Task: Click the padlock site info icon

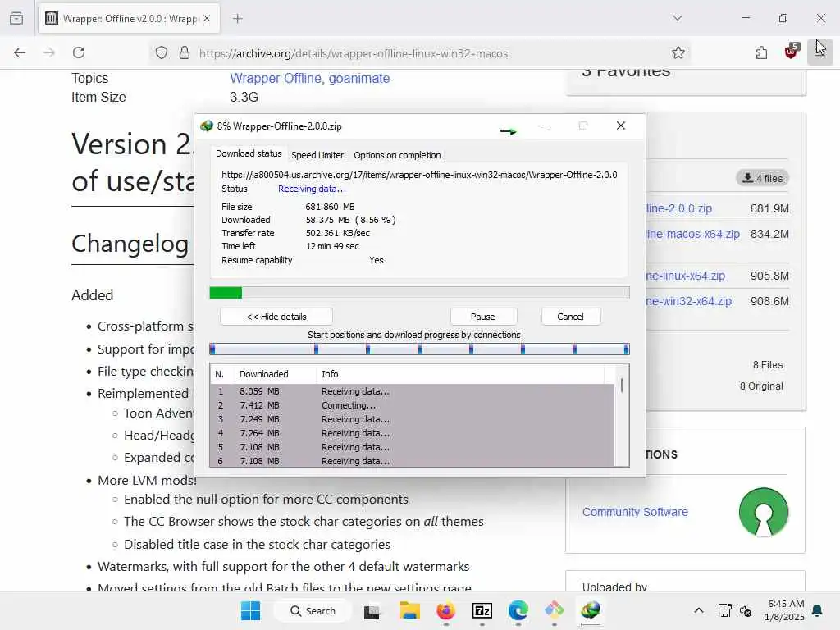Action: point(185,53)
